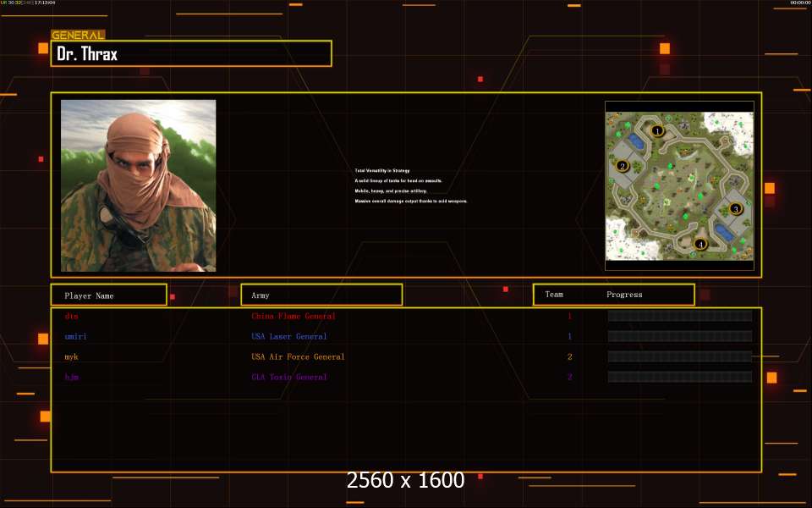Select the China Flame General entry

point(293,317)
